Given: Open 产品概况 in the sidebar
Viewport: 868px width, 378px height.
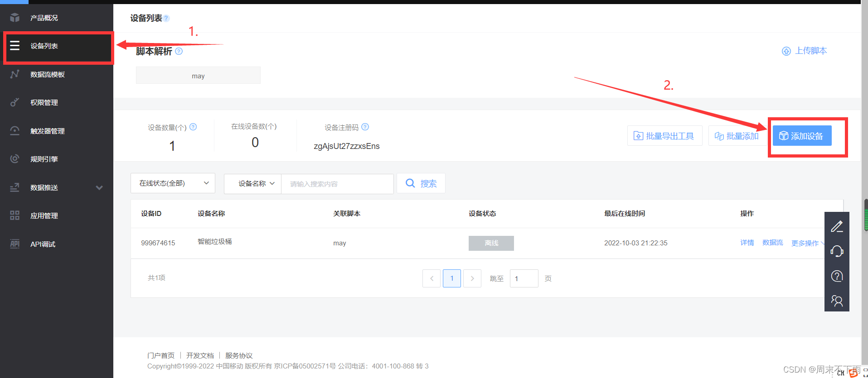Looking at the screenshot, I should [44, 18].
